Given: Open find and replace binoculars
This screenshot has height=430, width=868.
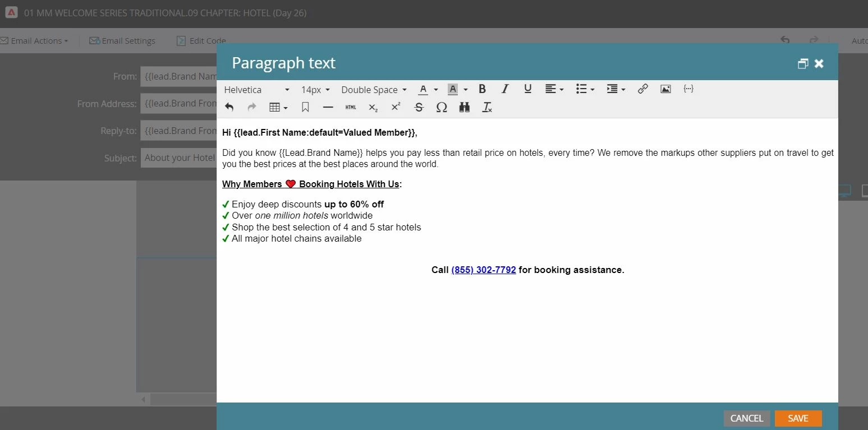Looking at the screenshot, I should (x=464, y=107).
